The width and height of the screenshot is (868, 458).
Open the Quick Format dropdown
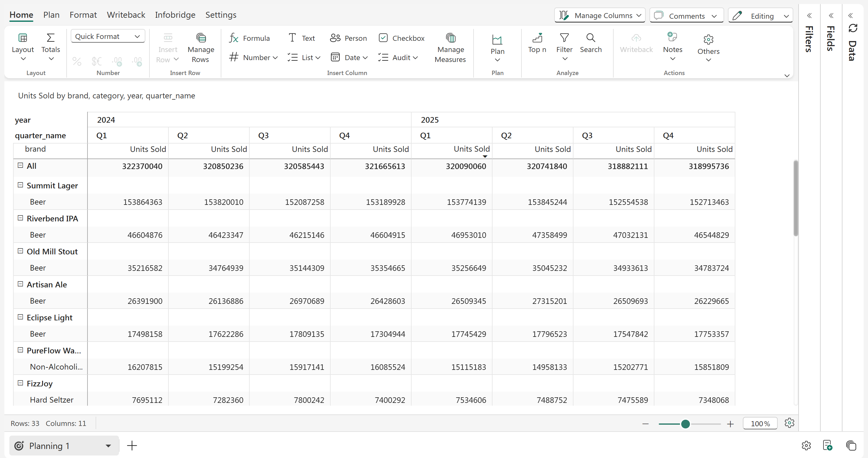click(x=108, y=36)
